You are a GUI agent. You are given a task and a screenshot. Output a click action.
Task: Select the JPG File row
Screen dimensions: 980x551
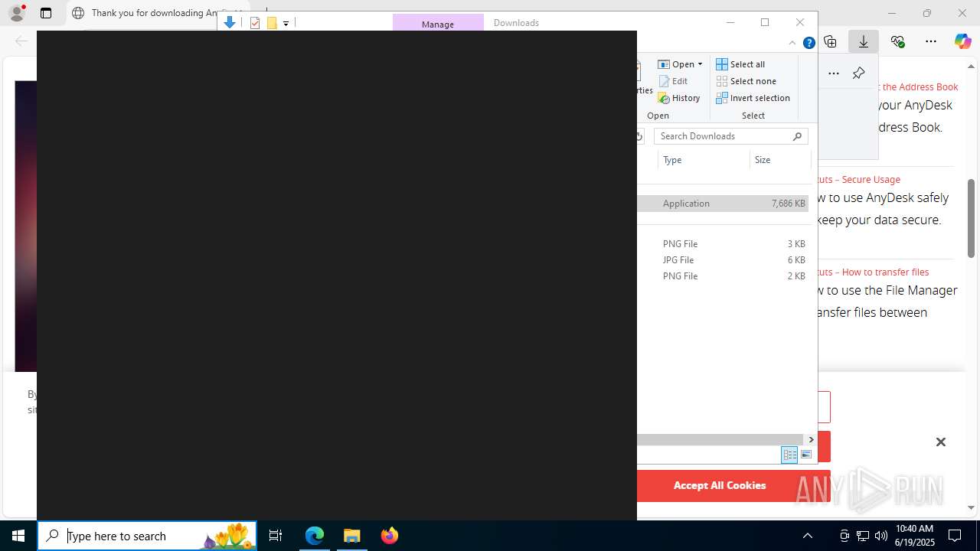(723, 260)
